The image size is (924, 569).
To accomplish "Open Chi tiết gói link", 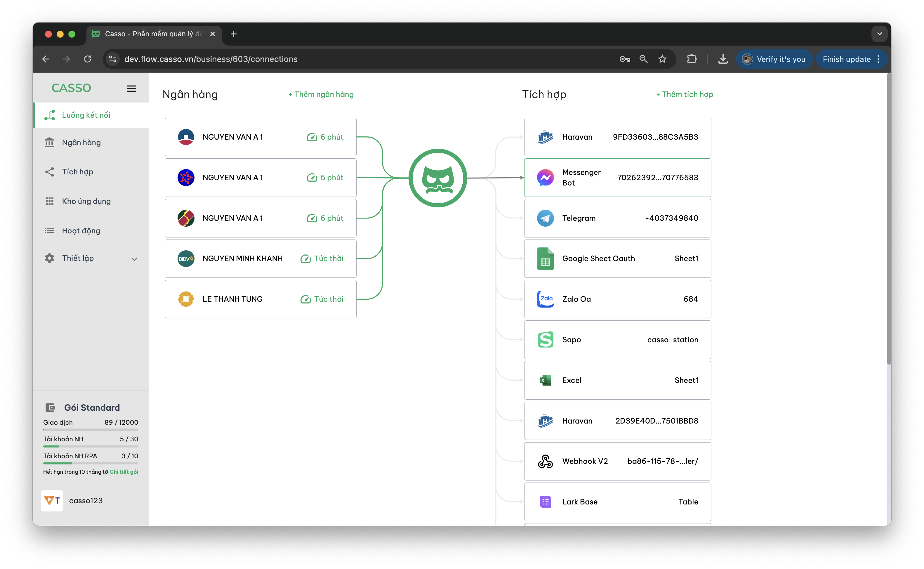I will tap(124, 472).
